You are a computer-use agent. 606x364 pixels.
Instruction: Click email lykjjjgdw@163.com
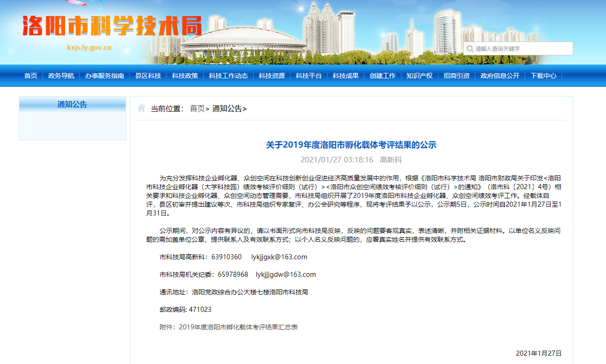pyautogui.click(x=286, y=274)
